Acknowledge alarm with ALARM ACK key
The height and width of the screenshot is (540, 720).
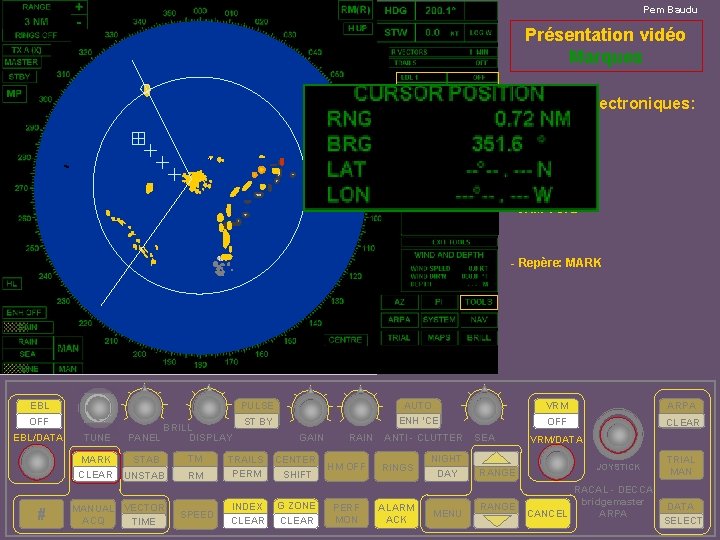pos(396,513)
